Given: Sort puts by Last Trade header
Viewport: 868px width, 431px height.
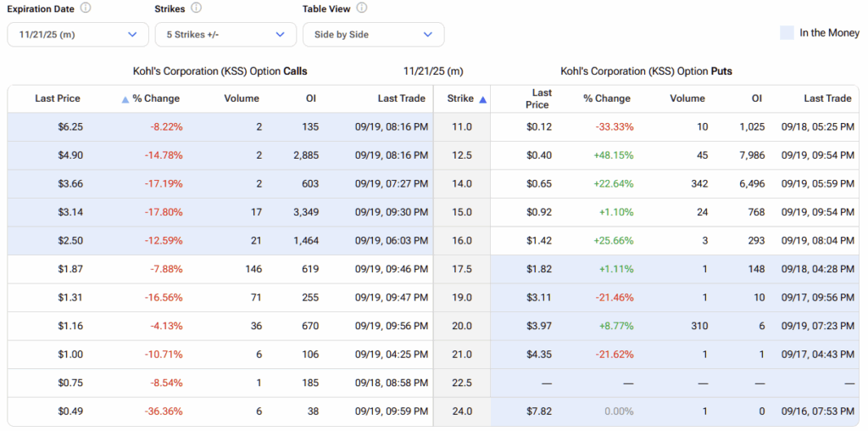Looking at the screenshot, I should pyautogui.click(x=827, y=98).
